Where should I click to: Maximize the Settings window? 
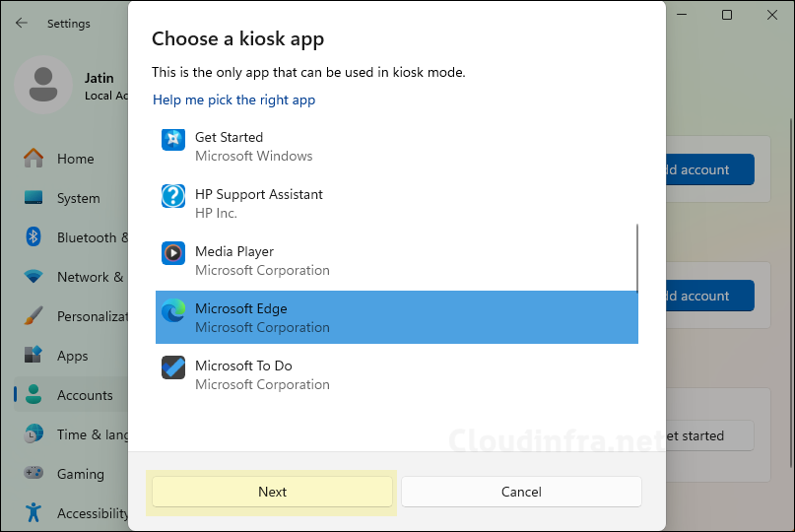(x=727, y=15)
